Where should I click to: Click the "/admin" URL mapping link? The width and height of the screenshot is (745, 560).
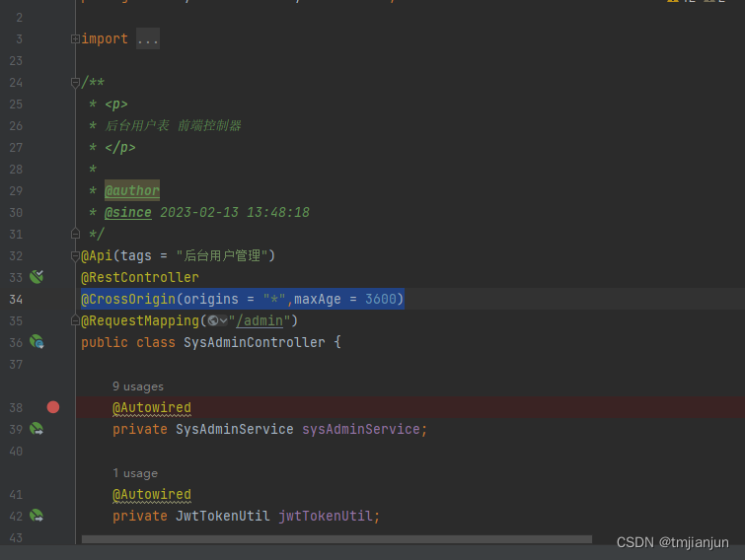click(260, 321)
